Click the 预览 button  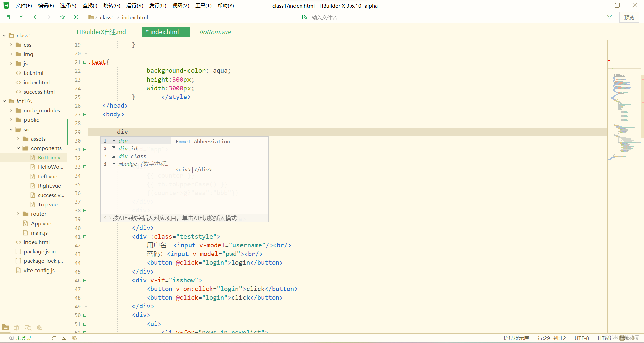tap(629, 17)
